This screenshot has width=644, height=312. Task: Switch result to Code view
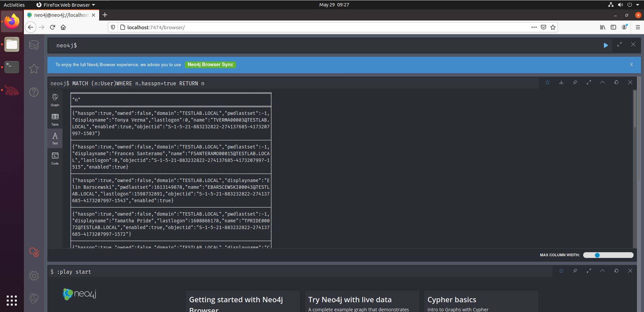[55, 158]
